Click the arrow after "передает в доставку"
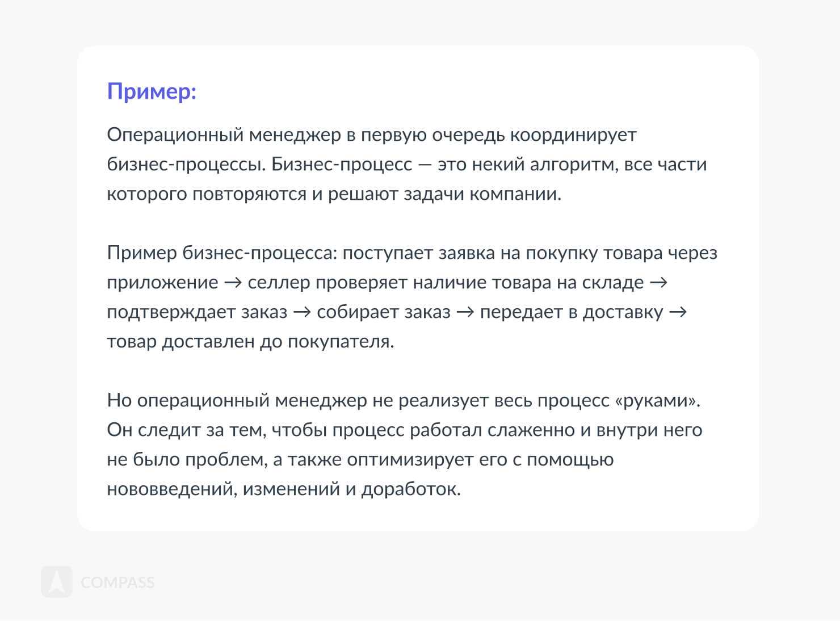840x621 pixels. 678,312
